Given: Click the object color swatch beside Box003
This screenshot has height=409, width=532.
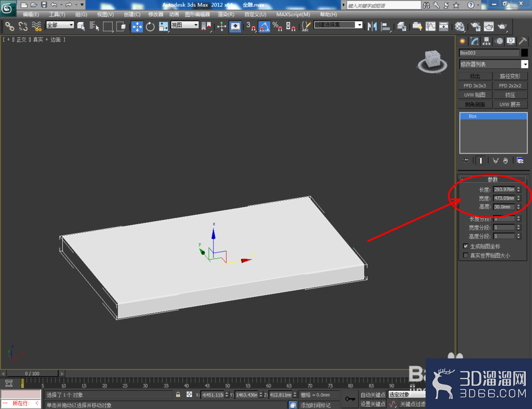Looking at the screenshot, I should [525, 53].
